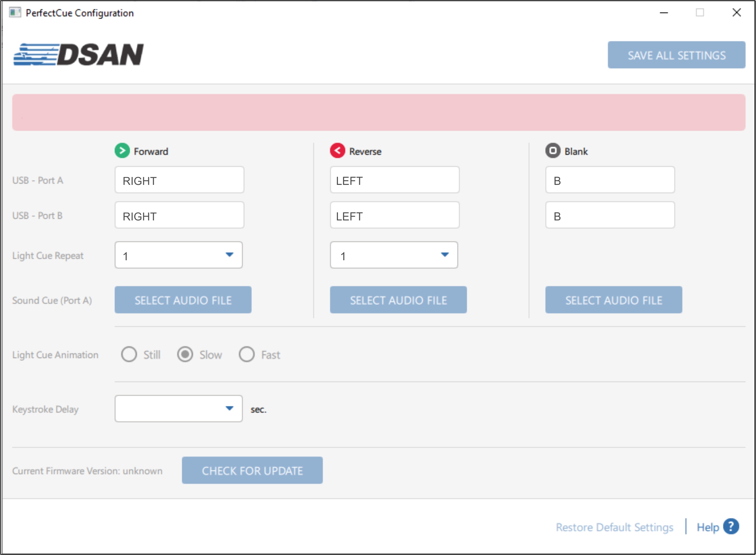Click the USB - Port B label

[x=37, y=215]
